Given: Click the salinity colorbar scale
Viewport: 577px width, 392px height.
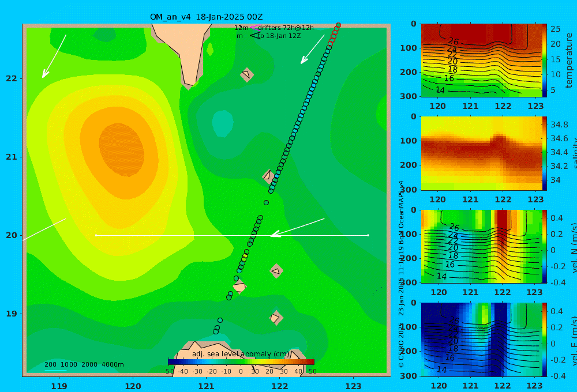Looking at the screenshot, I should (545, 153).
